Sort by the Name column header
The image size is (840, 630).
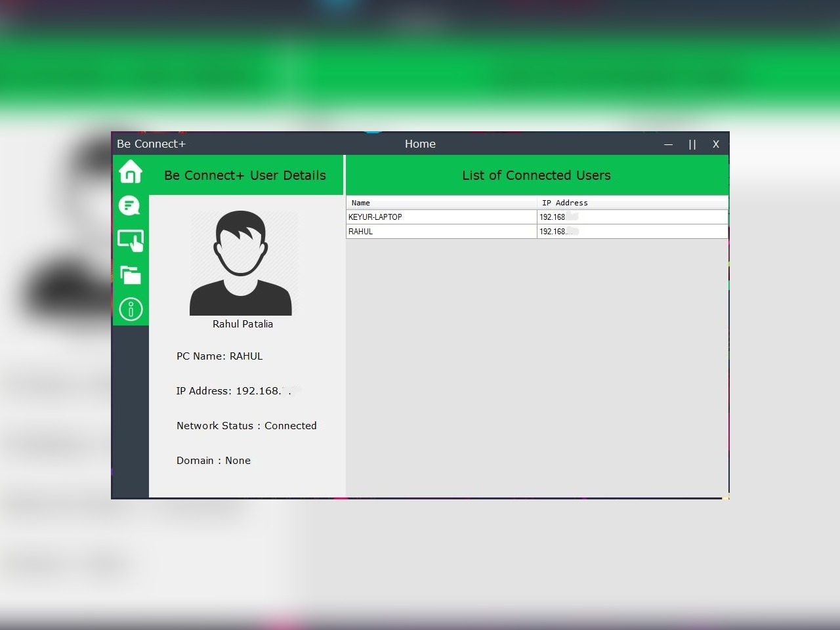(442, 203)
